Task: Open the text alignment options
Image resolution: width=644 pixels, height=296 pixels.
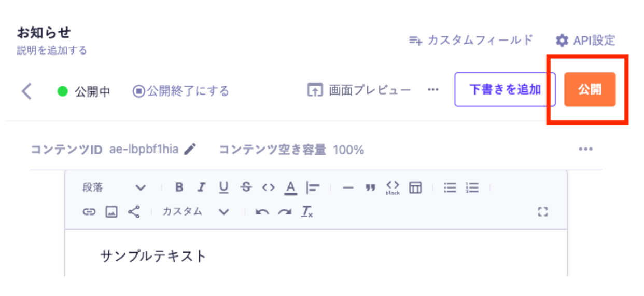Action: coord(313,188)
